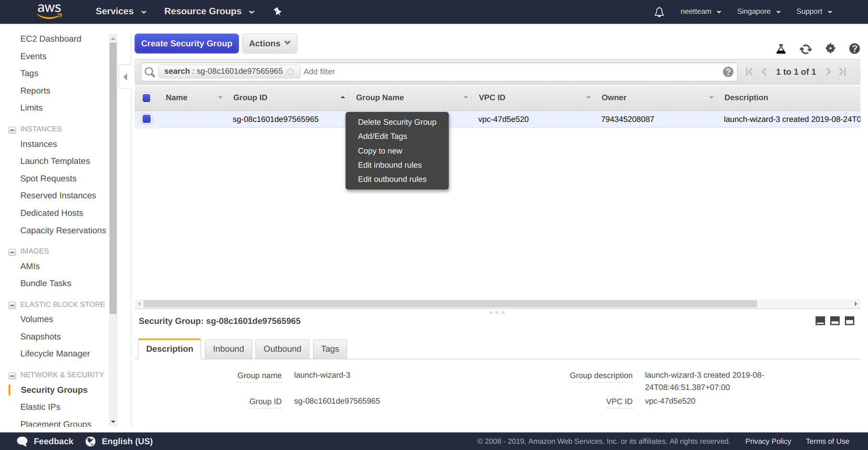Viewport: 868px width, 450px height.
Task: Open Launch Templates in sidebar
Action: tap(55, 161)
